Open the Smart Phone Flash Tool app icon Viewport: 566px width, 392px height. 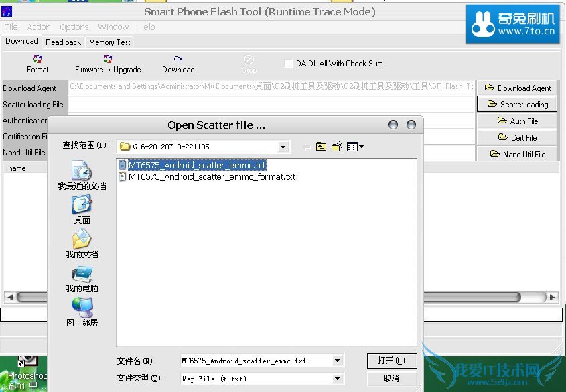[7, 11]
